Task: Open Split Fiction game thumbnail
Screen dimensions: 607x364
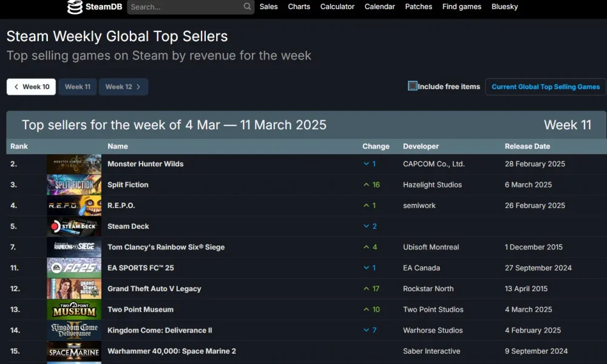Action: [74, 184]
